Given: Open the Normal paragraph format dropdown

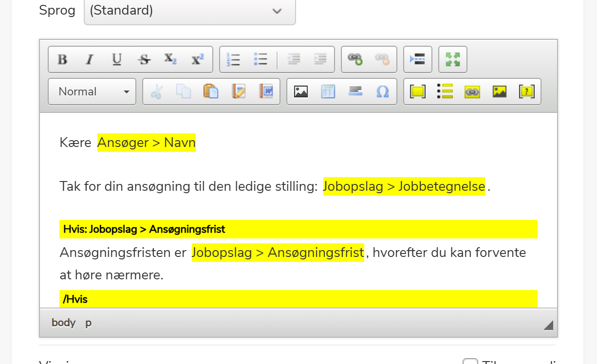Looking at the screenshot, I should point(92,91).
